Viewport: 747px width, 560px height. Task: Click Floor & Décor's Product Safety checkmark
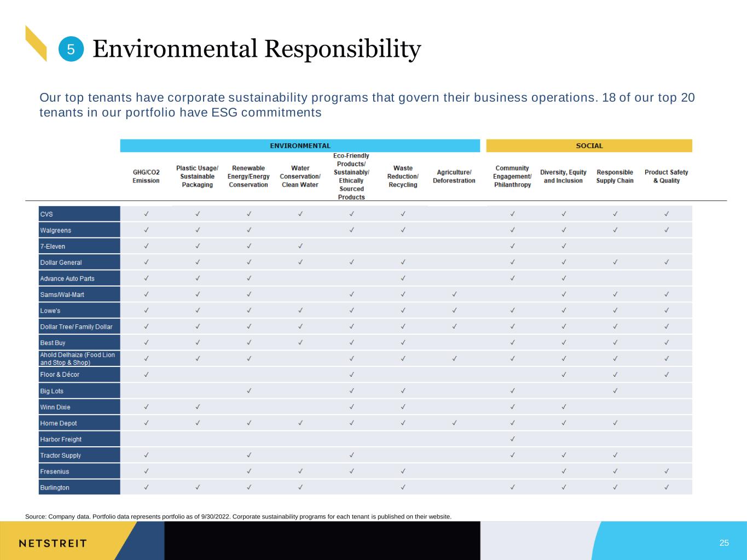click(666, 375)
